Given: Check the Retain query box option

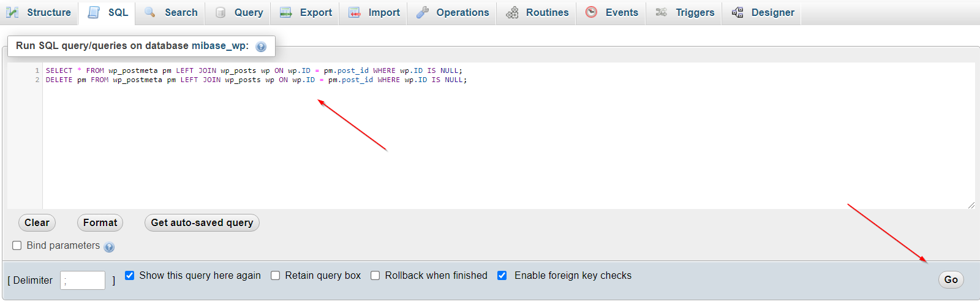Looking at the screenshot, I should [276, 275].
